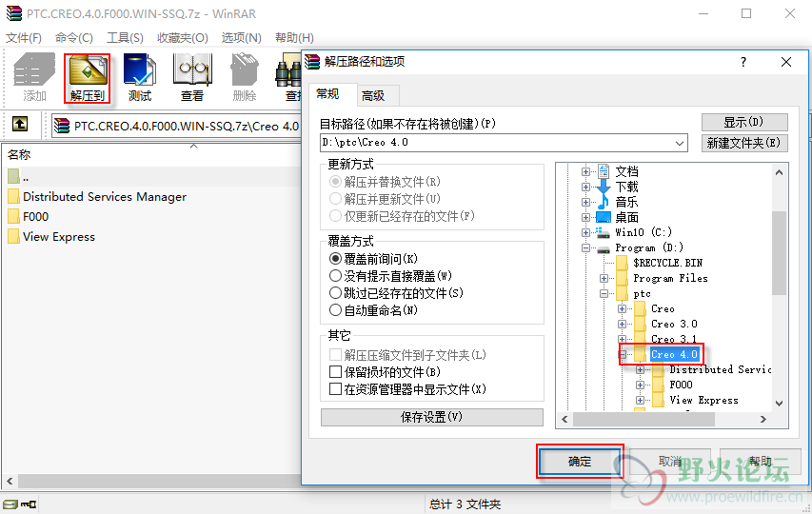Screen dimensions: 812x514
Task: Click the 新建文件夹(E) button
Action: tap(744, 143)
